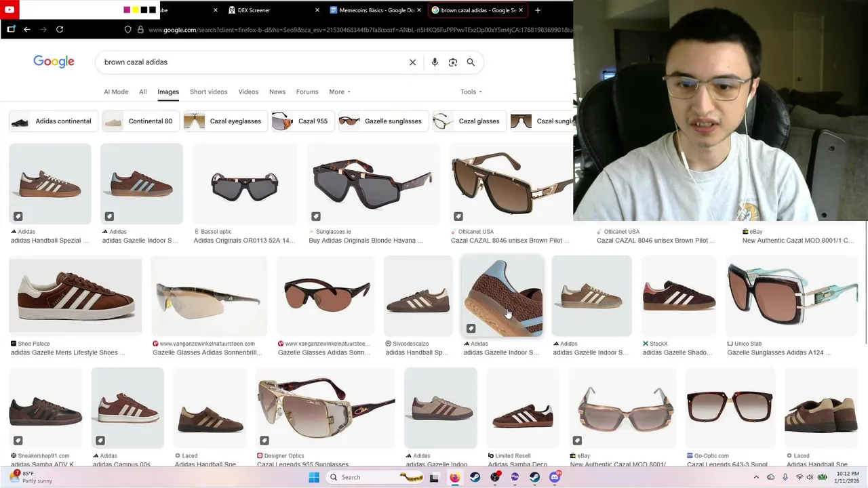The height and width of the screenshot is (488, 868).
Task: Filter by Adidas continental chip
Action: (54, 121)
